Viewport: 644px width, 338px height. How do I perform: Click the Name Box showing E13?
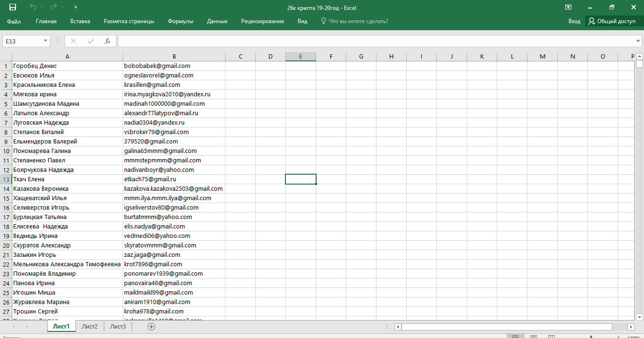23,41
